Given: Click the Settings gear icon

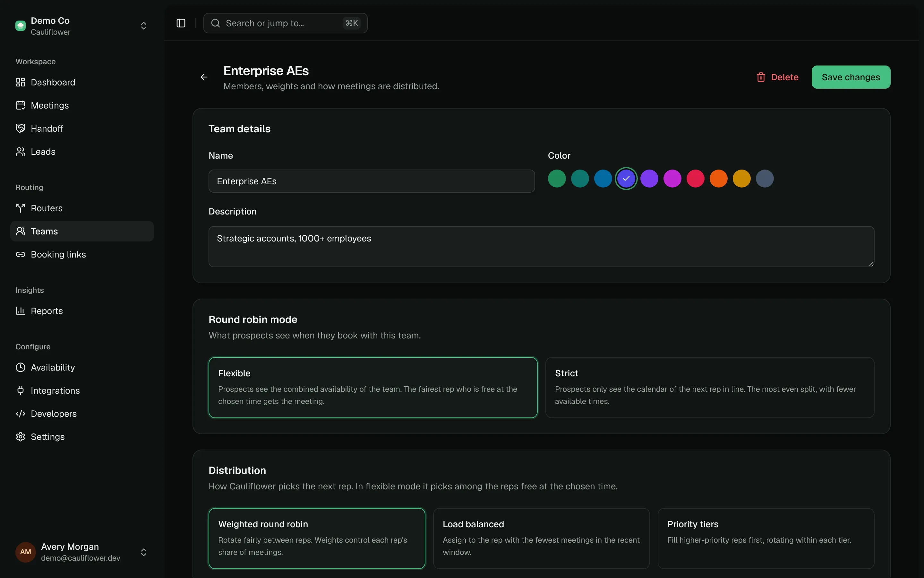Looking at the screenshot, I should pos(20,437).
